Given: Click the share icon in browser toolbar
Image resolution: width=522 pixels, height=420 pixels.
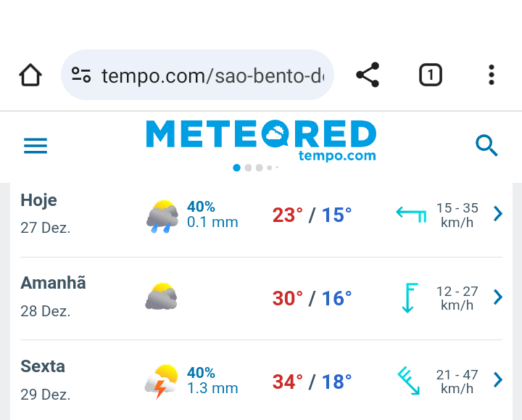Looking at the screenshot, I should coord(368,75).
